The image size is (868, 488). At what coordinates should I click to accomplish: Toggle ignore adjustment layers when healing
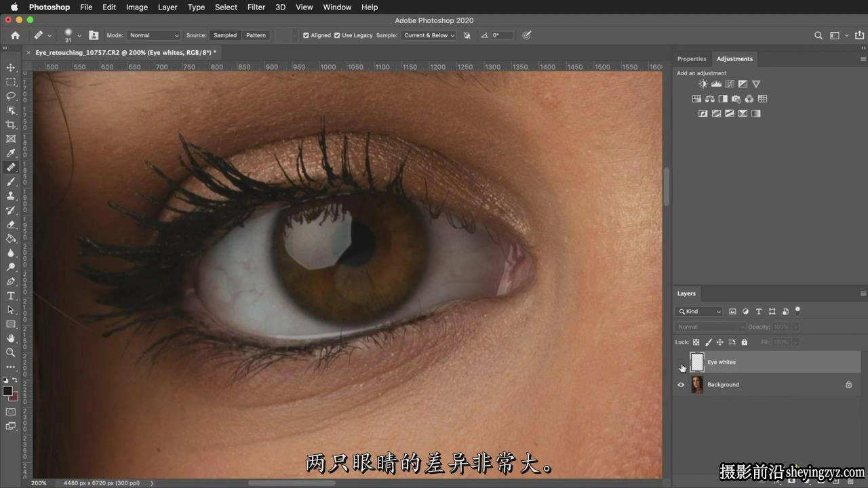pyautogui.click(x=467, y=35)
